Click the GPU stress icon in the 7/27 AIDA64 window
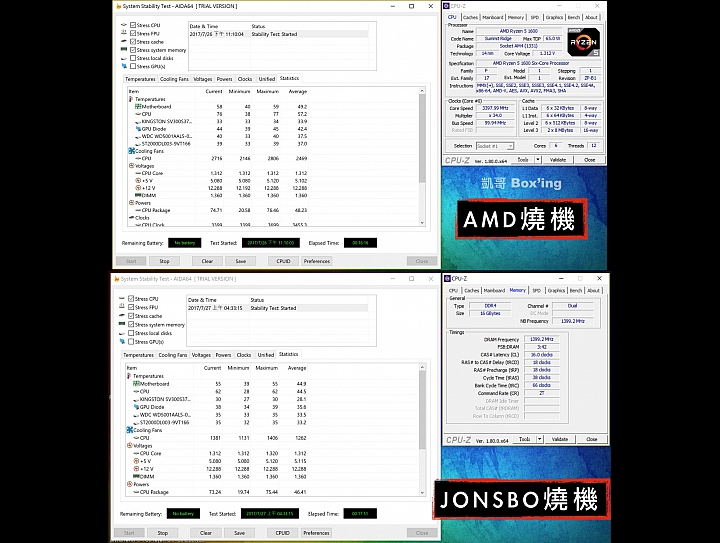This screenshot has width=720, height=543. [x=122, y=341]
